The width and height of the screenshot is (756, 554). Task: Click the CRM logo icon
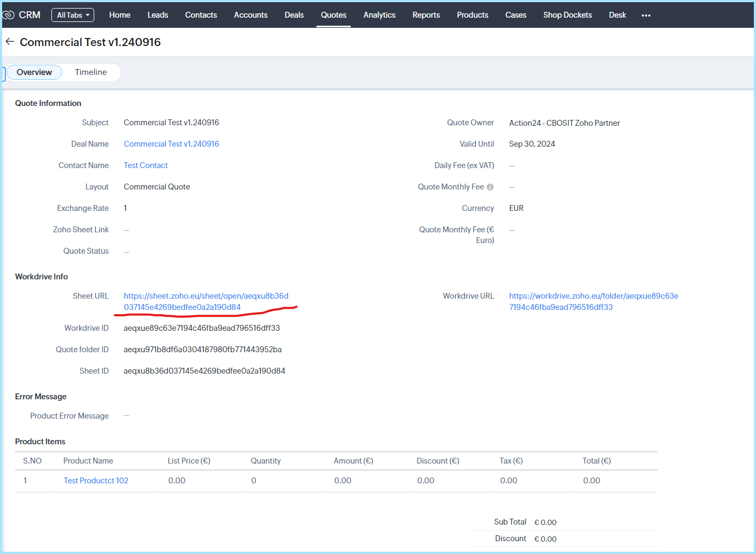coord(9,15)
